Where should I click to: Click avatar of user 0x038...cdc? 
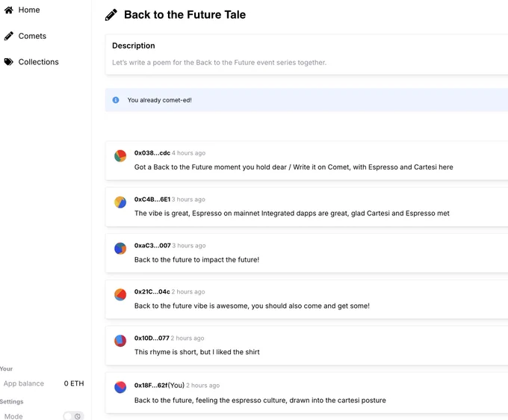coord(120,156)
